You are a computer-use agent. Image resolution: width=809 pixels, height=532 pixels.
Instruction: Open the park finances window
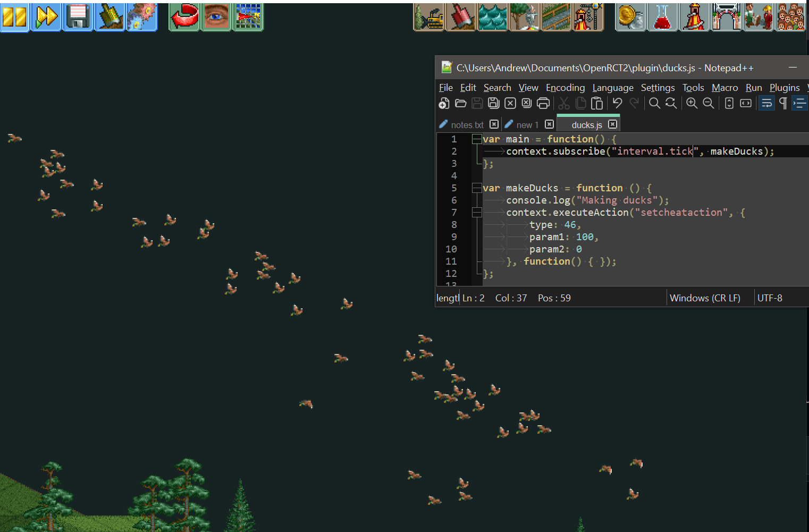(630, 16)
